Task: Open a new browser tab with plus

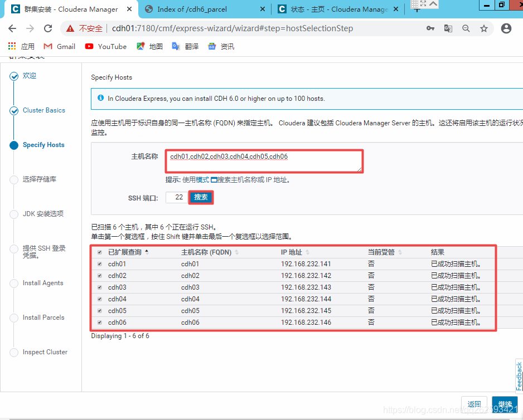Action: [417, 9]
